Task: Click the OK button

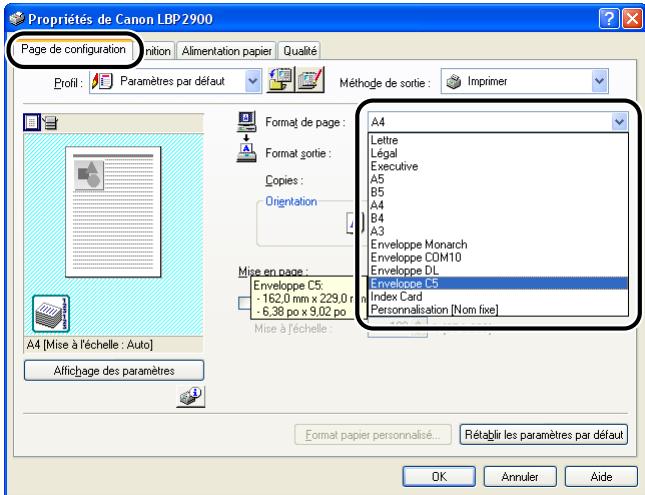Action: pyautogui.click(x=439, y=476)
